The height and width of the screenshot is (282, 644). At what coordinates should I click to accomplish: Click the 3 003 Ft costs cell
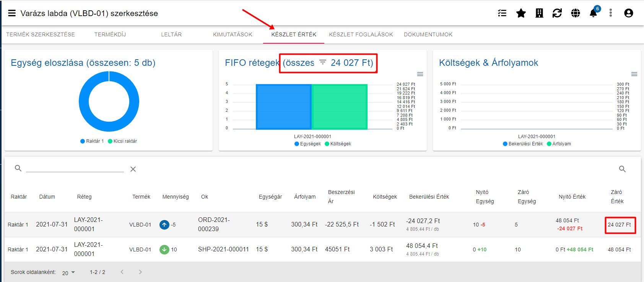(381, 249)
